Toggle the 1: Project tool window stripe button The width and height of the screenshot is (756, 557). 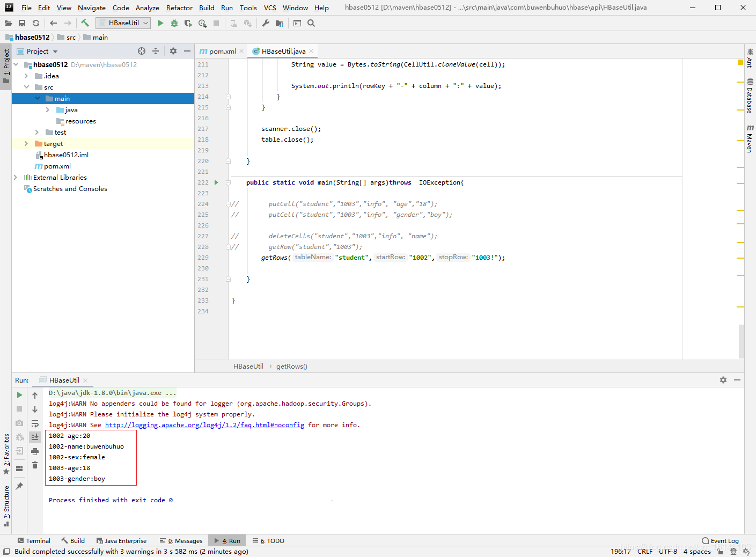[6, 67]
